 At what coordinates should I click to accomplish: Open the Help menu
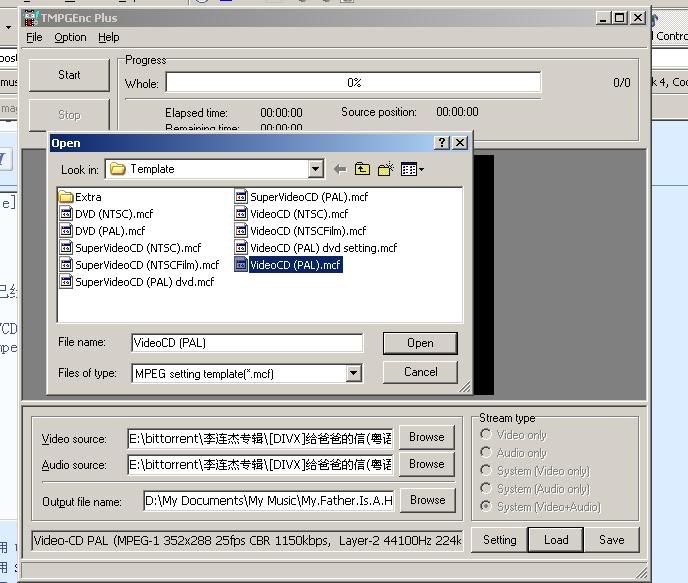pyautogui.click(x=108, y=37)
